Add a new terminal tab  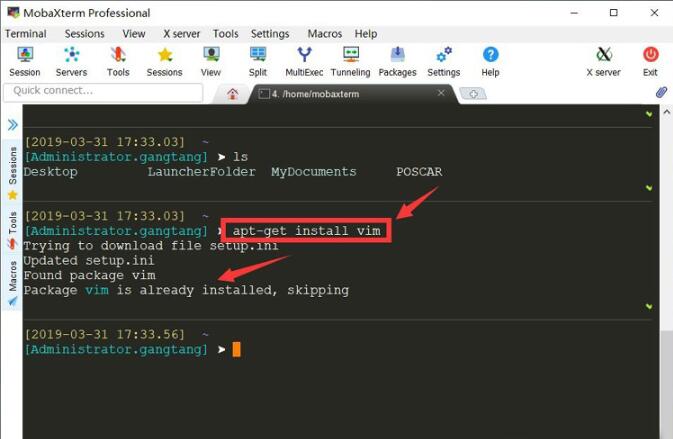(x=473, y=94)
